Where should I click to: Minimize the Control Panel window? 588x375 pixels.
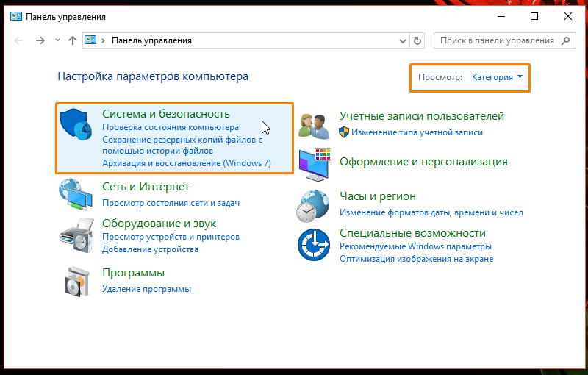point(501,16)
